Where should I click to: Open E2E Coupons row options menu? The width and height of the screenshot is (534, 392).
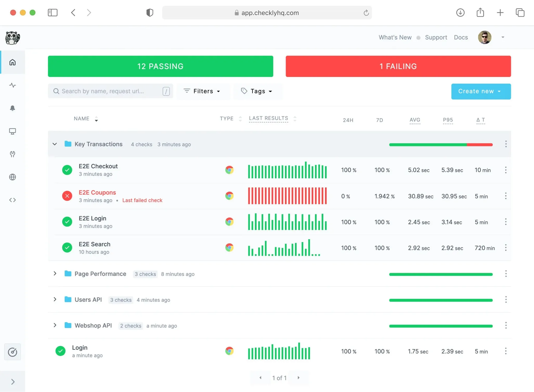(505, 196)
